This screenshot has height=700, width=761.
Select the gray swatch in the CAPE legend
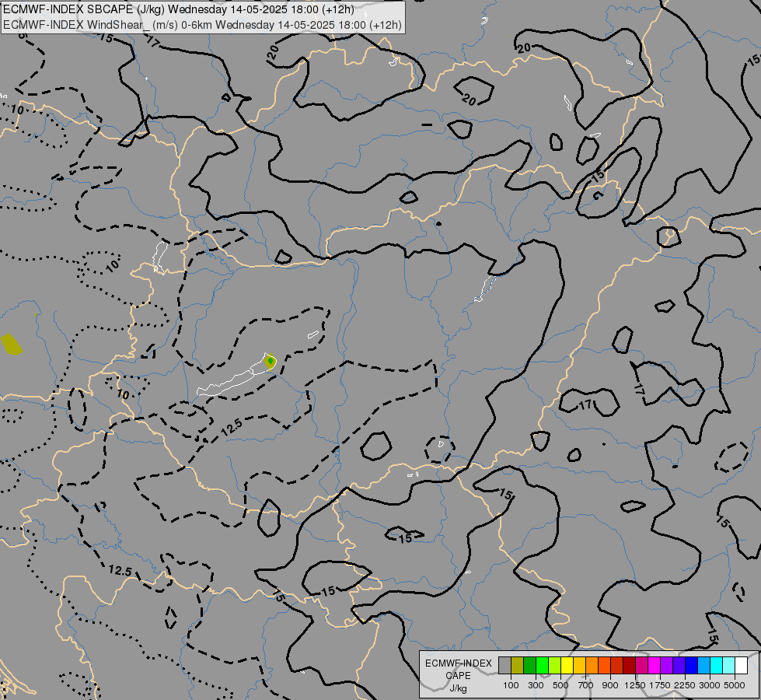point(504,665)
